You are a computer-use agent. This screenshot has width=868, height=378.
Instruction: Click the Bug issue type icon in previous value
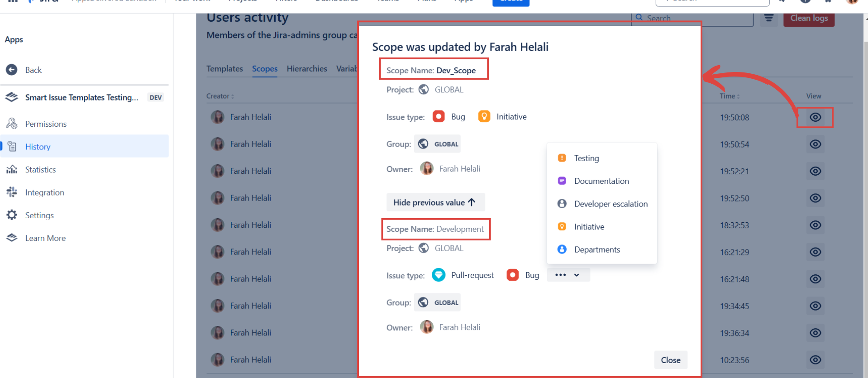(x=512, y=275)
